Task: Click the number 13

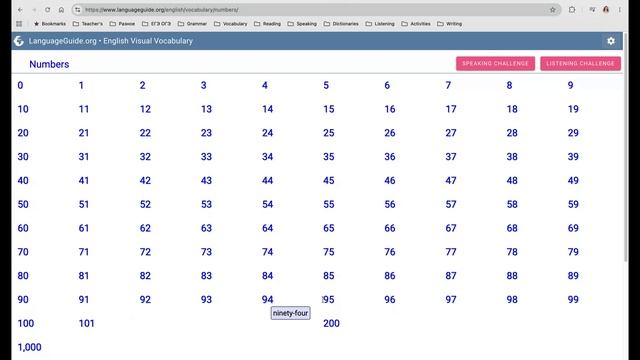Action: [x=206, y=109]
